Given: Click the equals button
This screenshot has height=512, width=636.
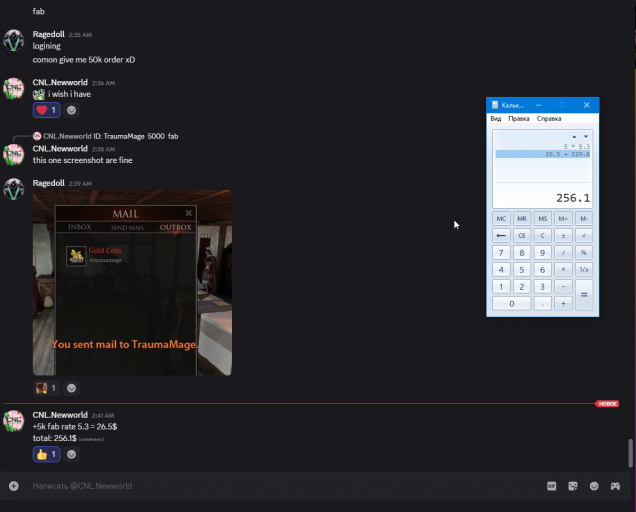Looking at the screenshot, I should (584, 295).
